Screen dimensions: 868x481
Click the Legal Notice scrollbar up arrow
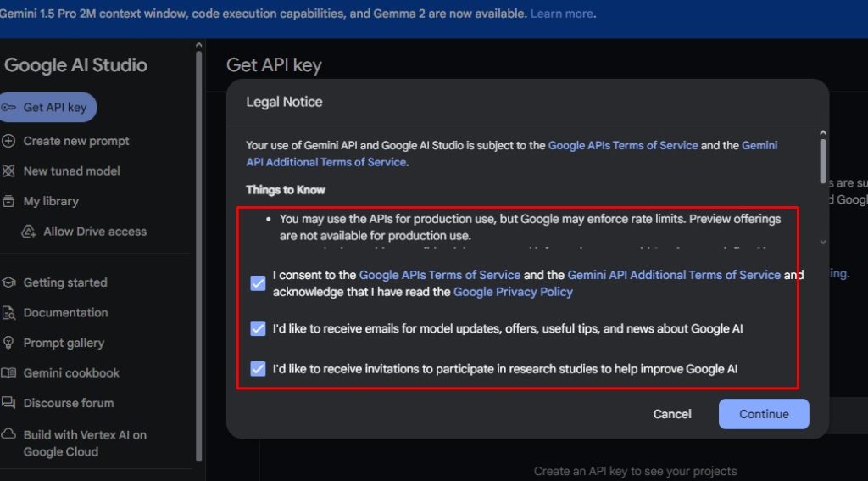[822, 133]
